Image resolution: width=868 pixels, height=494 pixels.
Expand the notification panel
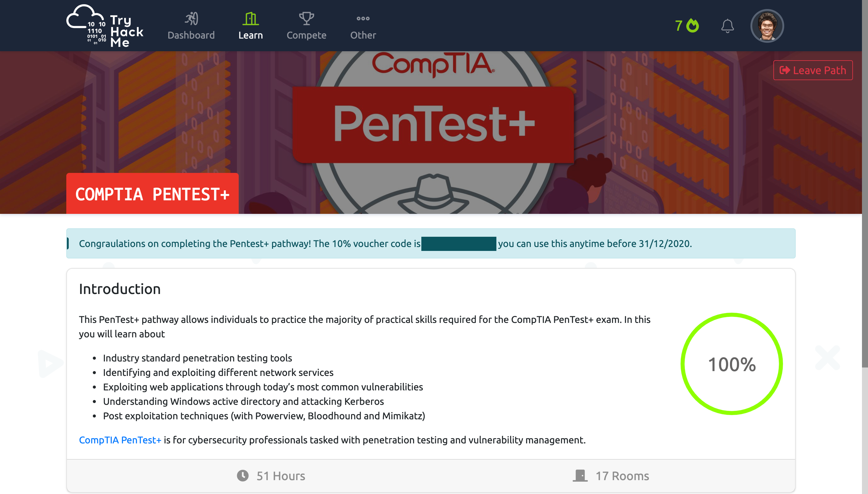pos(728,26)
